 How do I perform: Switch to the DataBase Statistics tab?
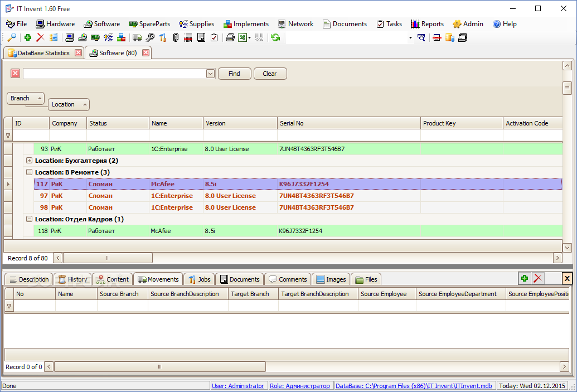coord(43,53)
